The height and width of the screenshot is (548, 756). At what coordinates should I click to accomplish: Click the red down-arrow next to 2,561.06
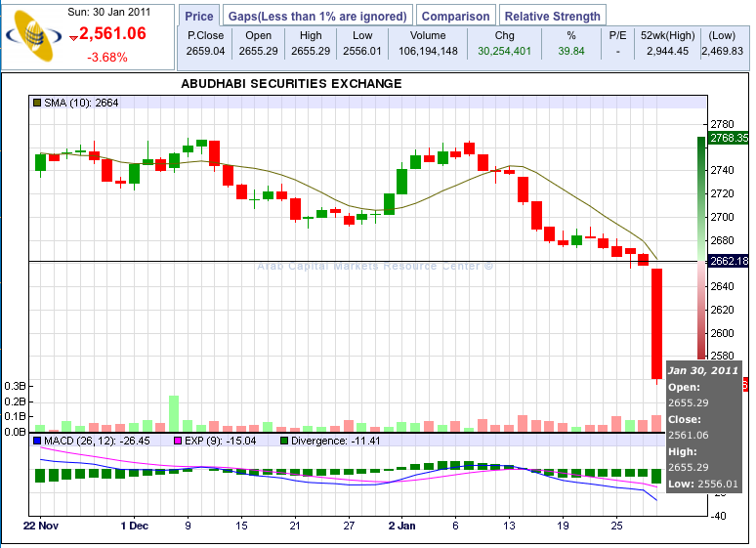74,38
